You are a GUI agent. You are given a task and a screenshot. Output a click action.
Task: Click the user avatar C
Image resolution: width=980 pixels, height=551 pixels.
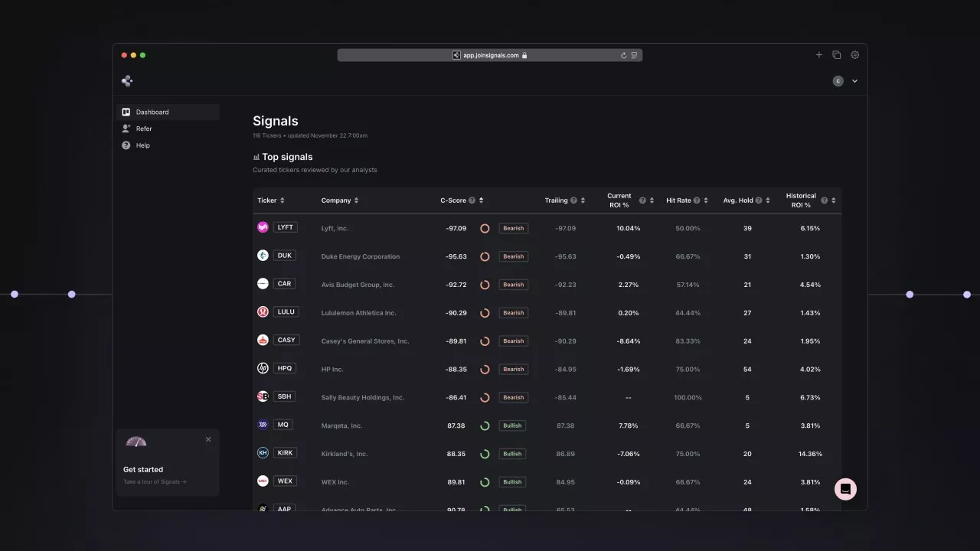tap(838, 81)
